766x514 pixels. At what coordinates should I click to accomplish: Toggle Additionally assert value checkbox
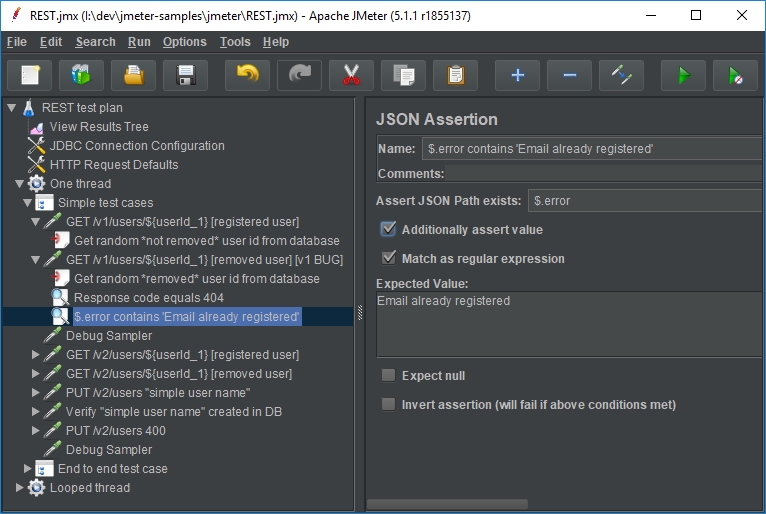(x=388, y=229)
